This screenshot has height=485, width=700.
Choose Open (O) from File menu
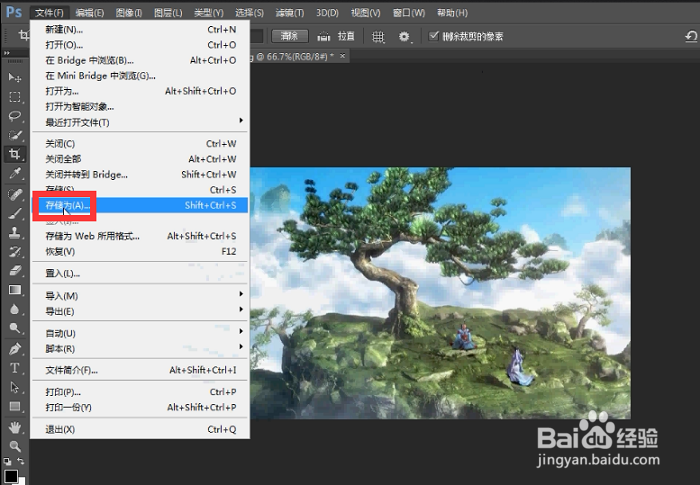(x=140, y=45)
